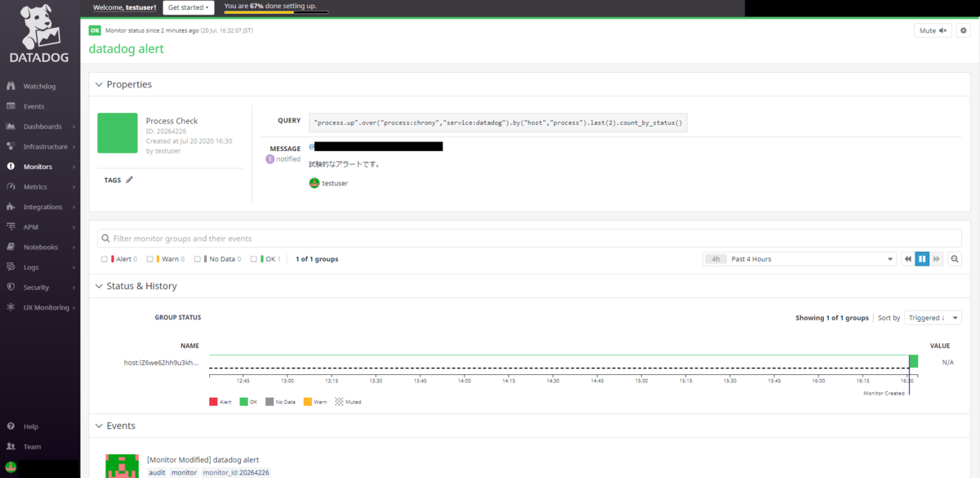Click the OK status badge
Viewport: 980px width, 478px height.
point(95,30)
